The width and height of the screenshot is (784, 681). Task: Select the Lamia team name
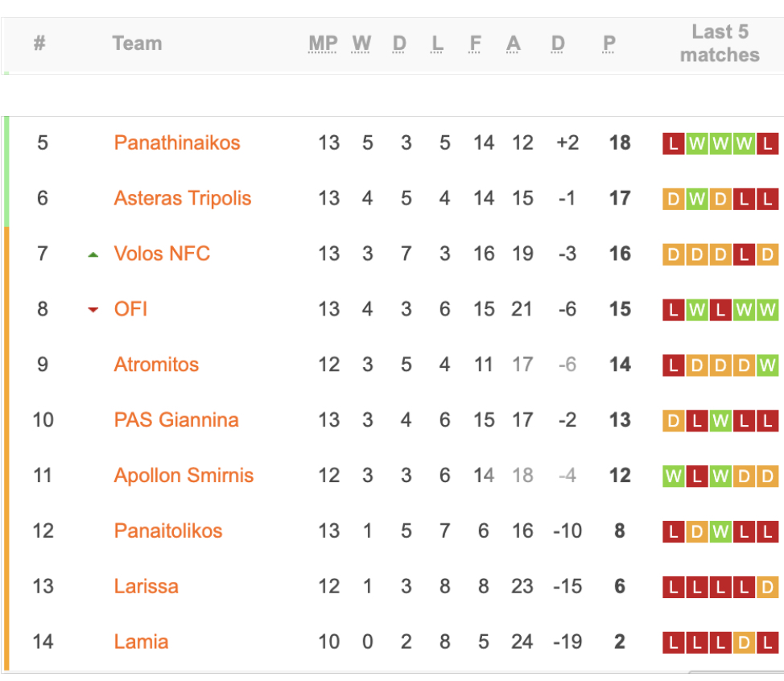(141, 642)
